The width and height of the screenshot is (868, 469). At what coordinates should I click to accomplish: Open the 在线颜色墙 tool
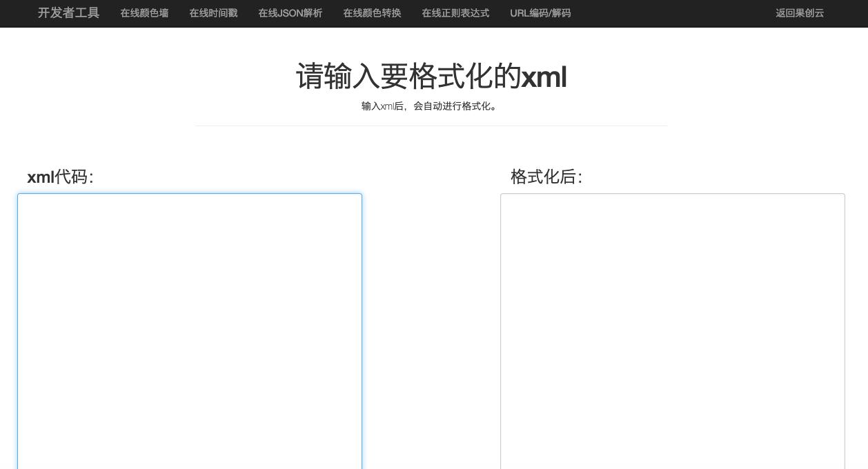[x=144, y=13]
